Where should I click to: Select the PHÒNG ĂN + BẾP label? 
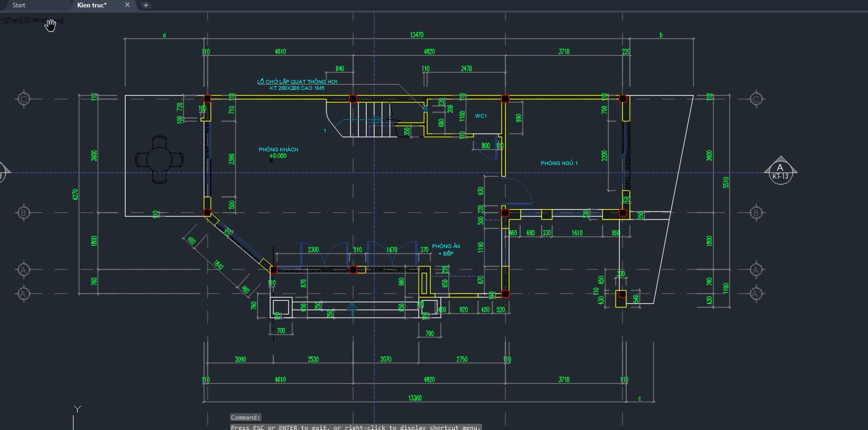click(446, 250)
